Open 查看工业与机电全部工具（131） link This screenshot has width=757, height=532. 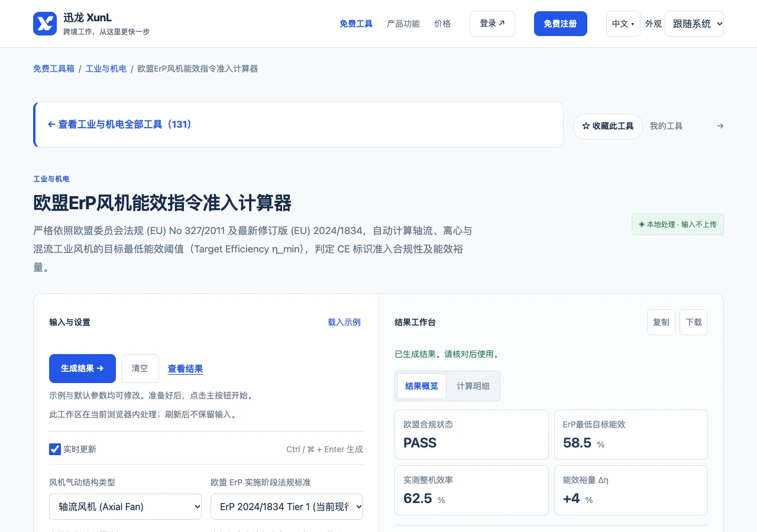coord(119,125)
